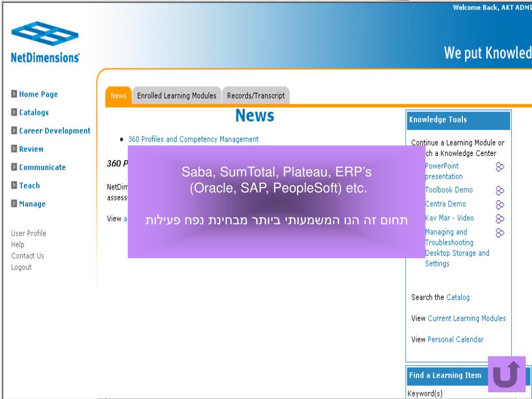Image resolution: width=532 pixels, height=399 pixels.
Task: Open the Career Development menu
Action: coord(55,130)
